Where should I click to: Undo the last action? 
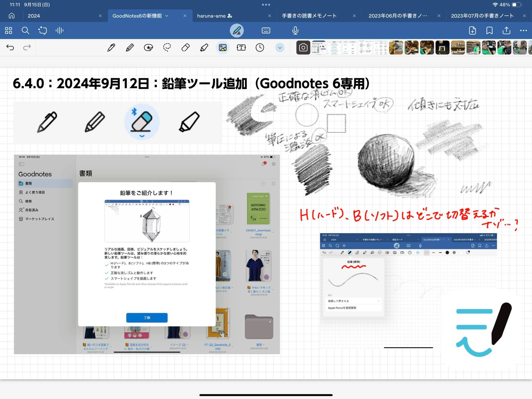(x=10, y=47)
